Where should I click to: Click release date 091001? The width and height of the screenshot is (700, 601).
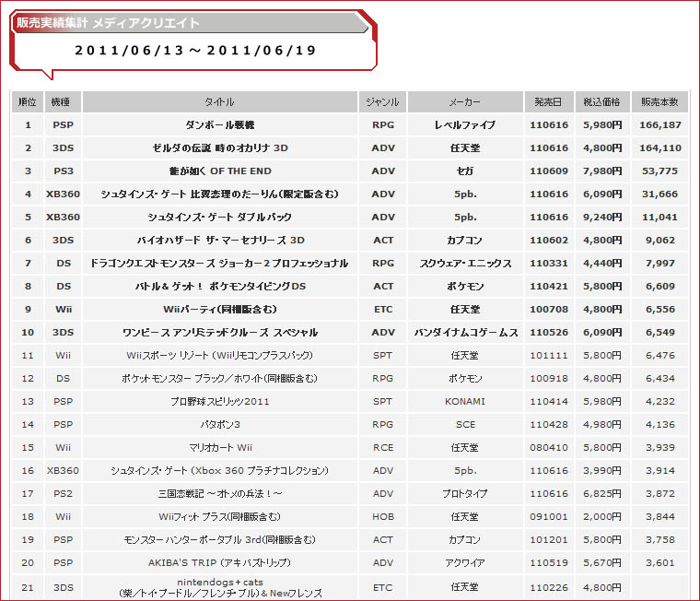[x=549, y=517]
